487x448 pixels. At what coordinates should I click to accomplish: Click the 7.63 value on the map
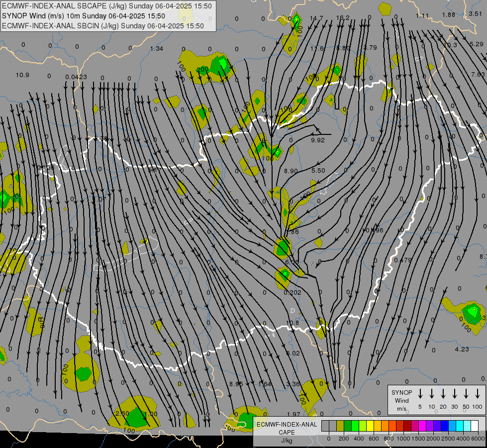pyautogui.click(x=478, y=74)
